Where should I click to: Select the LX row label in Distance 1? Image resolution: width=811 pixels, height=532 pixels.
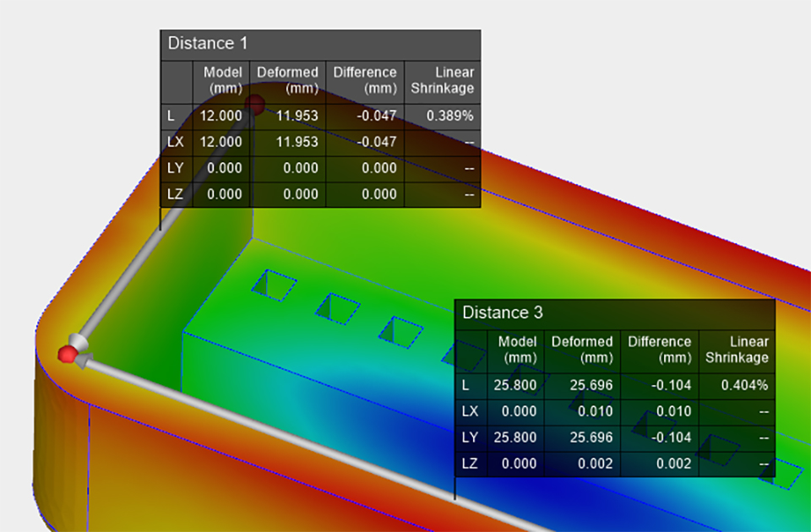click(176, 142)
